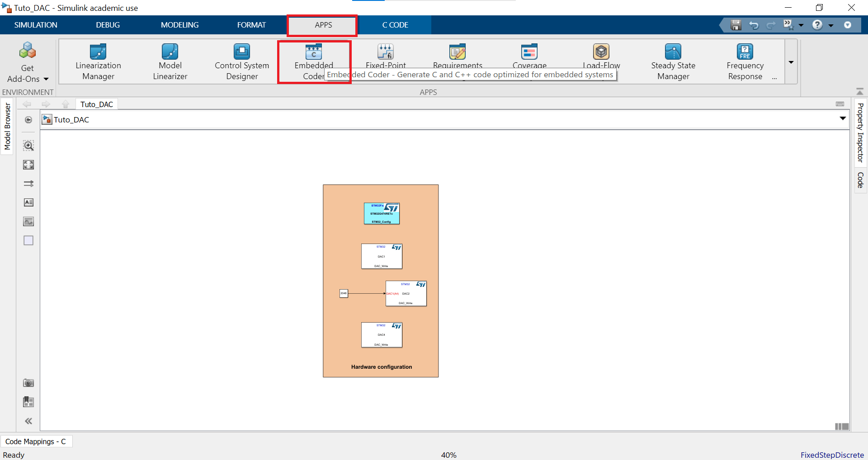Click Fit to View icon
Image resolution: width=868 pixels, height=460 pixels.
click(28, 164)
